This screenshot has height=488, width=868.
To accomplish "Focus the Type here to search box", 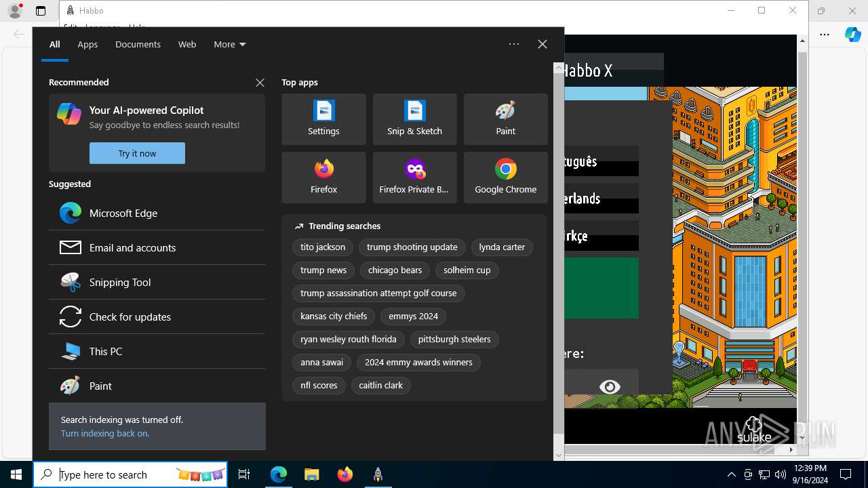I will click(130, 474).
